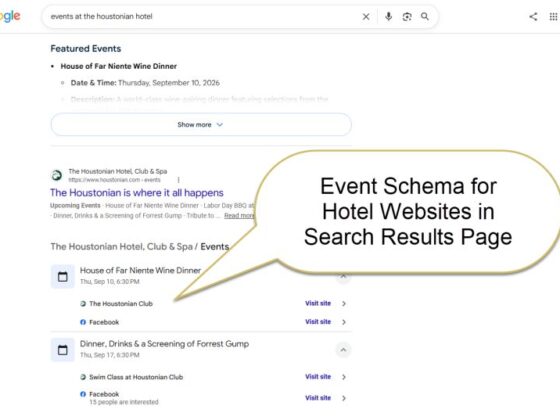Image resolution: width=560 pixels, height=420 pixels.
Task: Open Google Lens image search icon
Action: (407, 16)
